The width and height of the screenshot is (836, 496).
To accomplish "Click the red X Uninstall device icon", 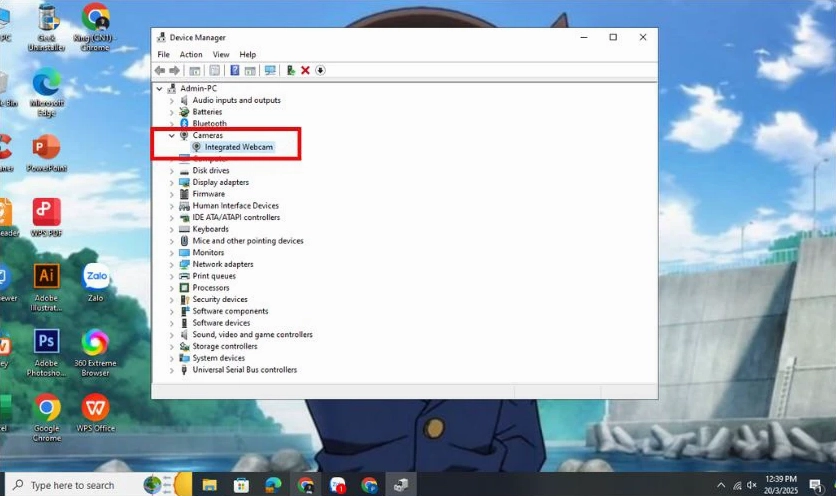I will 305,70.
